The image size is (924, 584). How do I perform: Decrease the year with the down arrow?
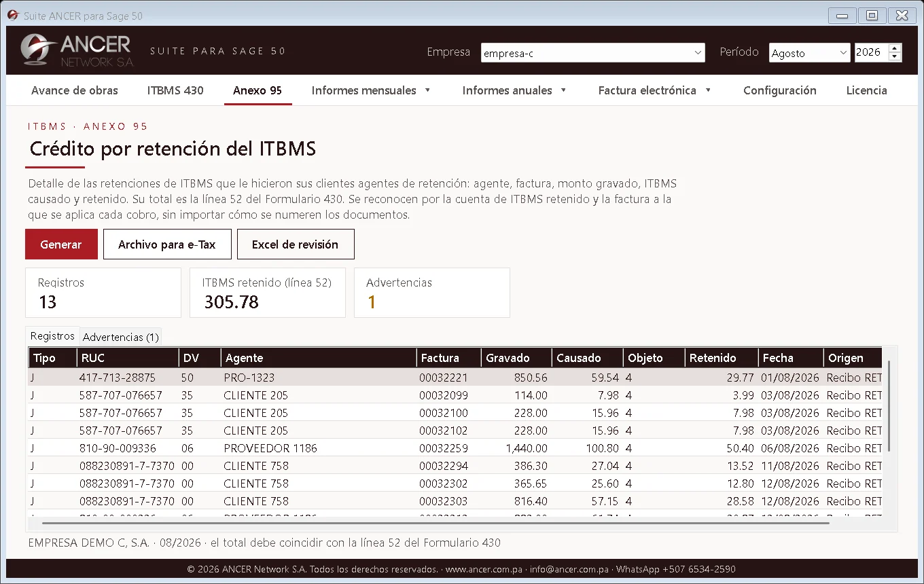(x=895, y=57)
